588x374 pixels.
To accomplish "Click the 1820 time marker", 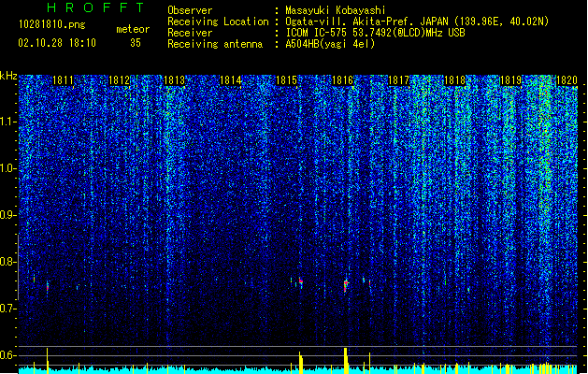I will (x=566, y=80).
